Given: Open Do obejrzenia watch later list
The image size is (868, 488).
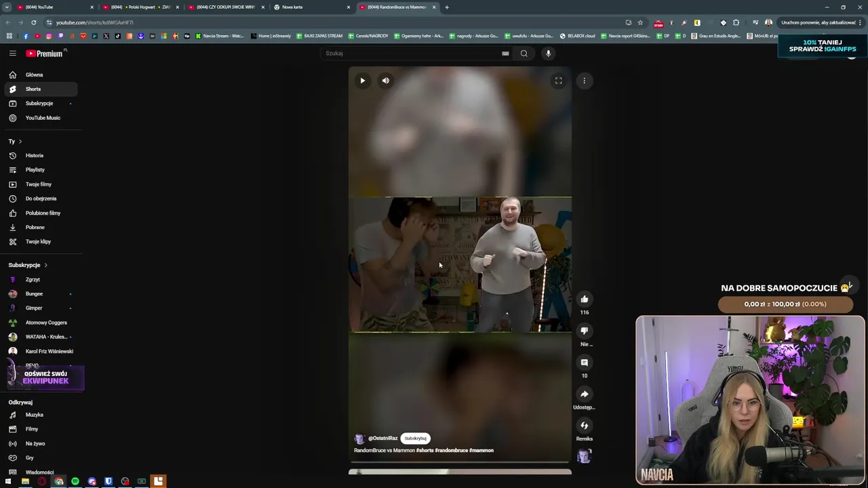Looking at the screenshot, I should pos(41,199).
